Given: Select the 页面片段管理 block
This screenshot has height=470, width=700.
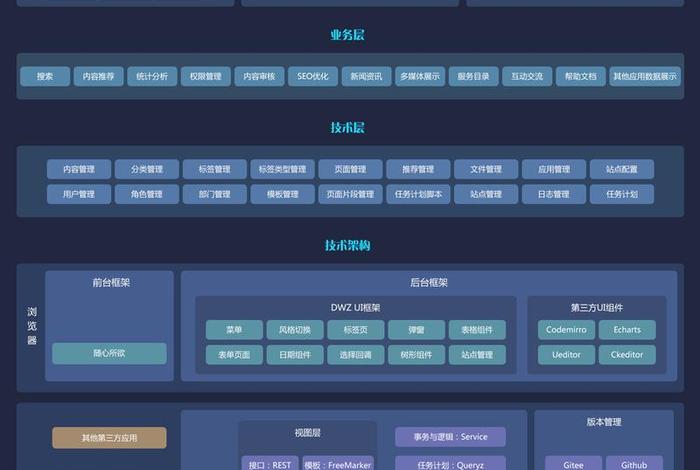Looking at the screenshot, I should click(x=350, y=194).
